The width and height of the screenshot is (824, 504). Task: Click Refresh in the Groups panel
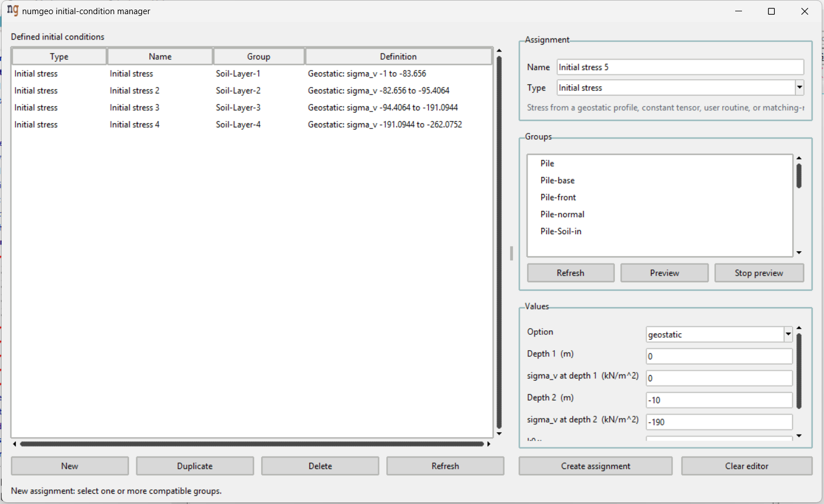pos(571,273)
